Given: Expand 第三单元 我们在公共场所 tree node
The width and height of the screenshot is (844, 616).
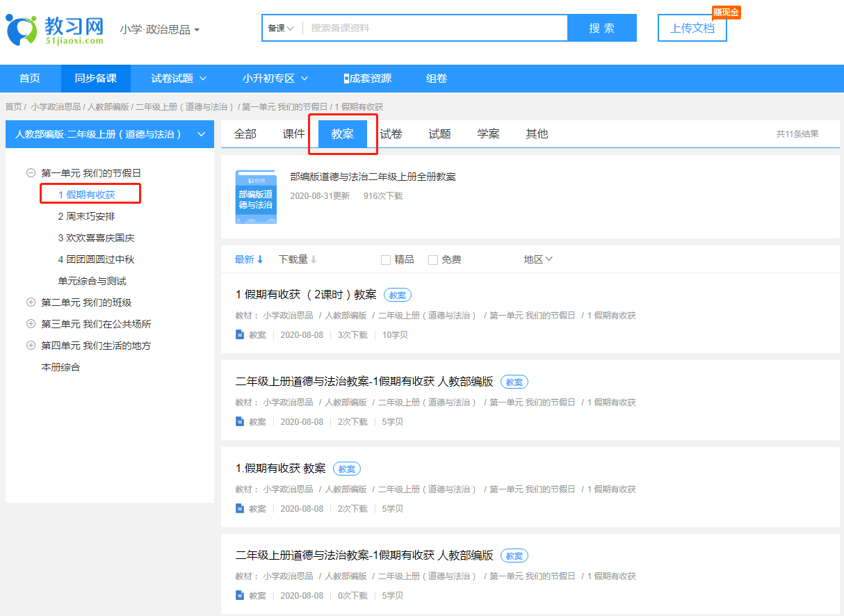Looking at the screenshot, I should (31, 324).
